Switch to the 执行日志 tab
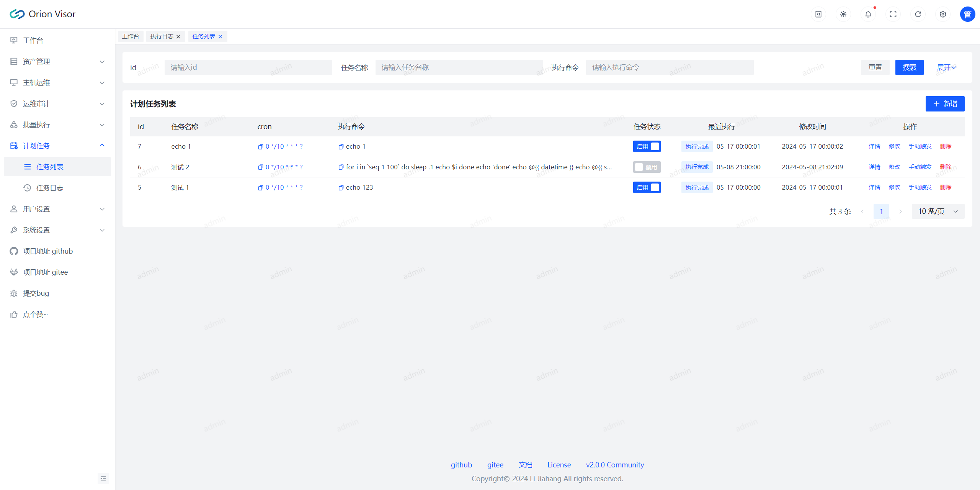This screenshot has height=490, width=980. tap(162, 36)
